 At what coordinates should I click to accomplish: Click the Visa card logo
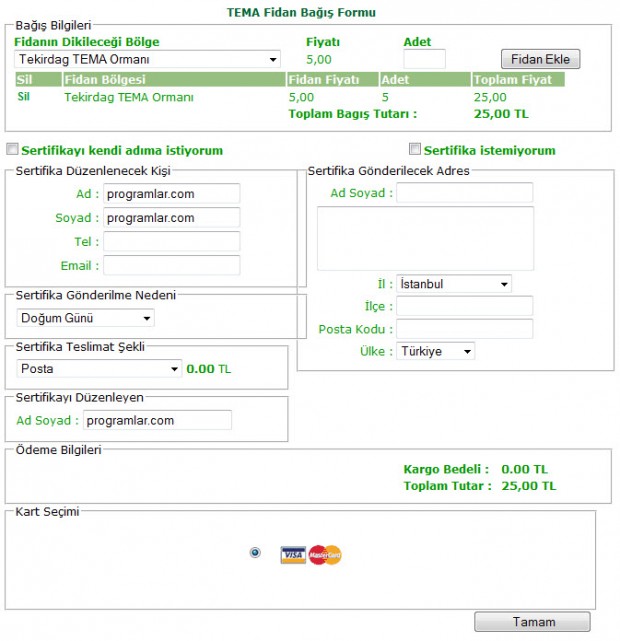(x=293, y=555)
